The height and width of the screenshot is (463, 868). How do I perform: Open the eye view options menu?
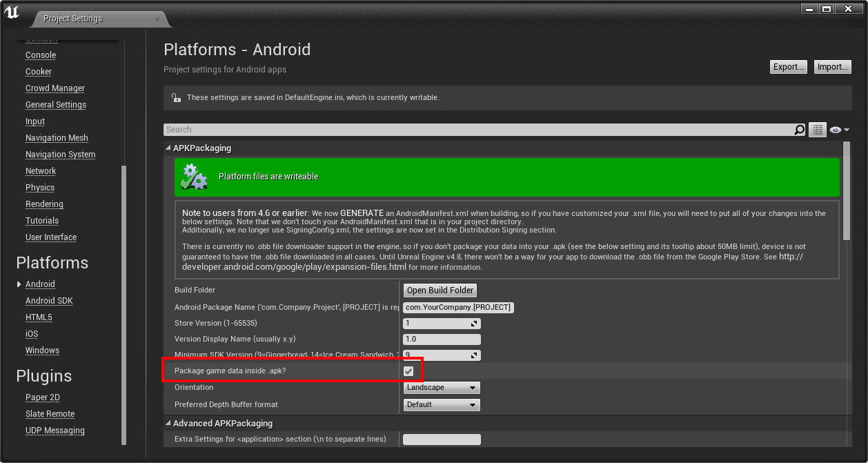[x=839, y=130]
